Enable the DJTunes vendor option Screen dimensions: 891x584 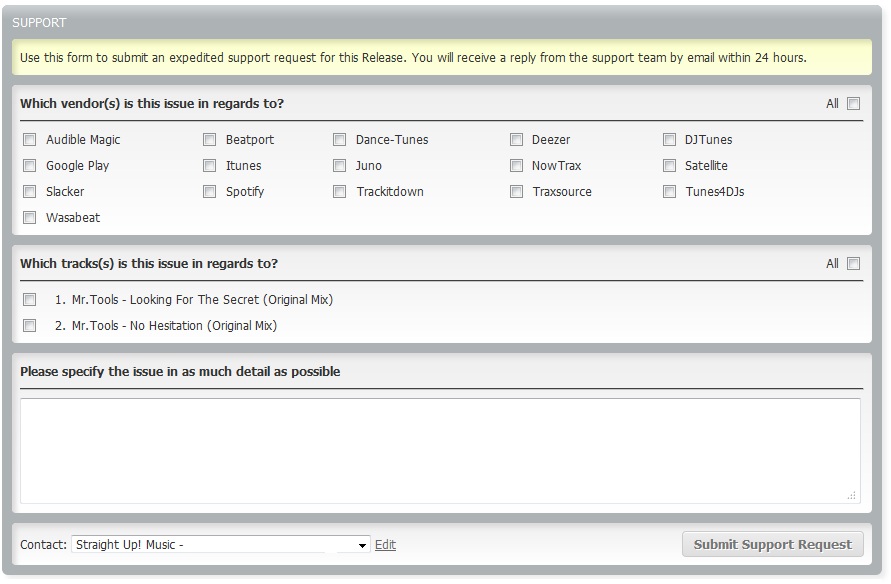(669, 140)
